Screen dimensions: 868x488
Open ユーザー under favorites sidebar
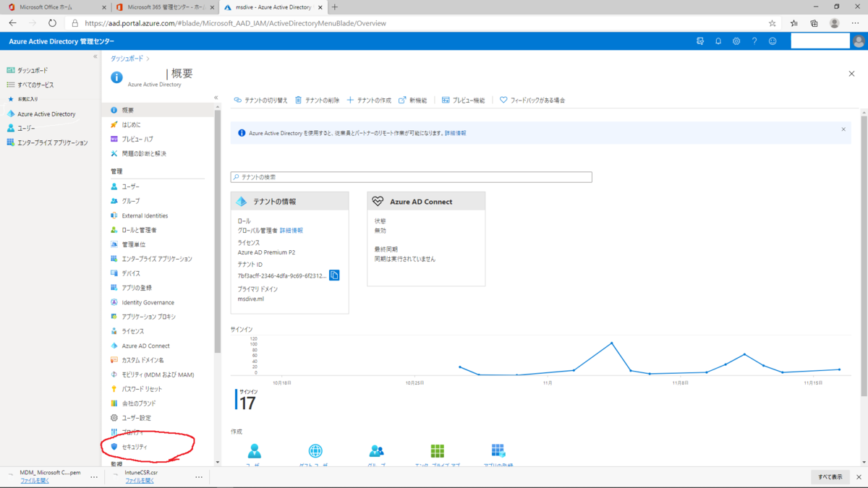click(x=25, y=128)
